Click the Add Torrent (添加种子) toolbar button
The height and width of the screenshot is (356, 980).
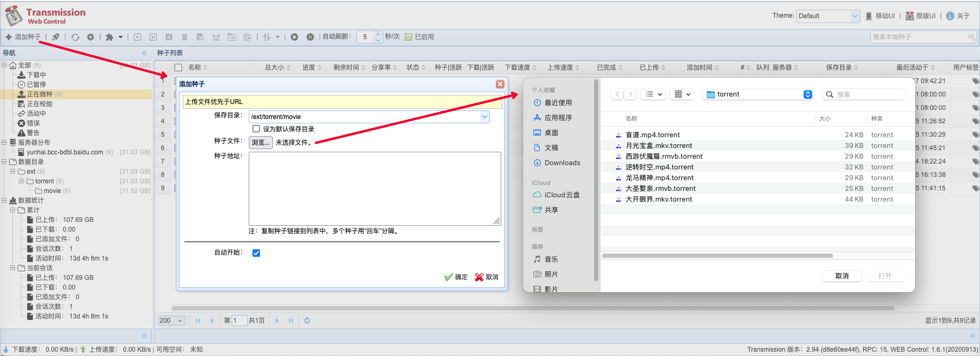(x=23, y=37)
